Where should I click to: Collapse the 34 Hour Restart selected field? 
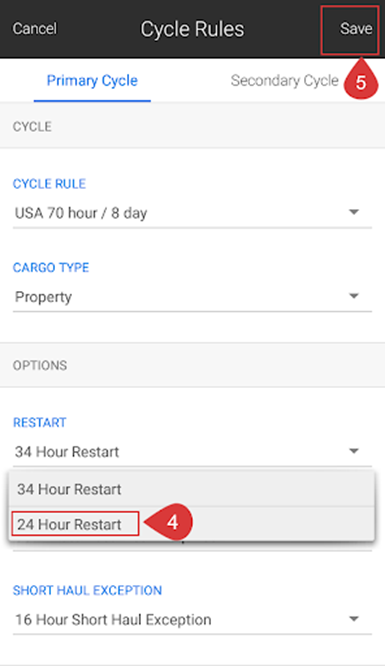(x=192, y=452)
